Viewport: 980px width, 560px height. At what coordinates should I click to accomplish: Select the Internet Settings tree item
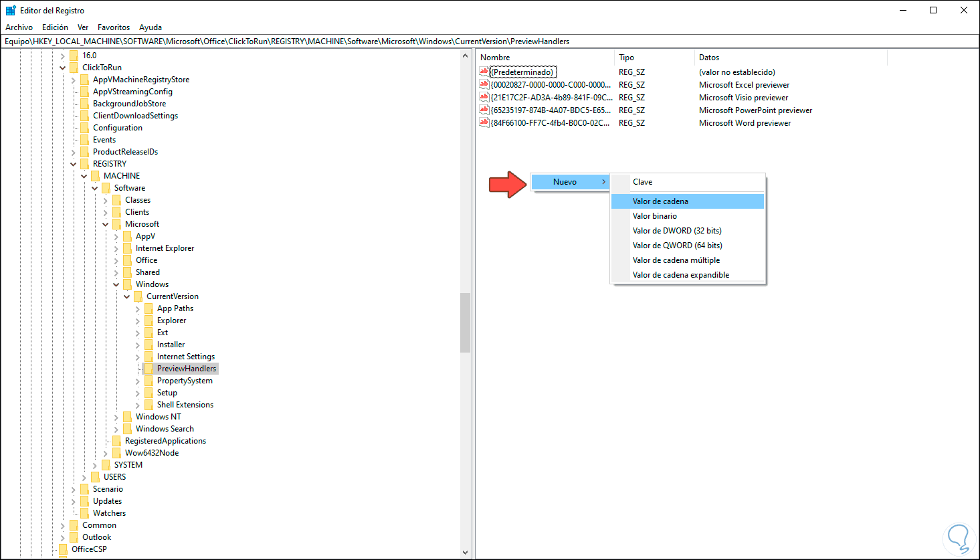pyautogui.click(x=186, y=357)
